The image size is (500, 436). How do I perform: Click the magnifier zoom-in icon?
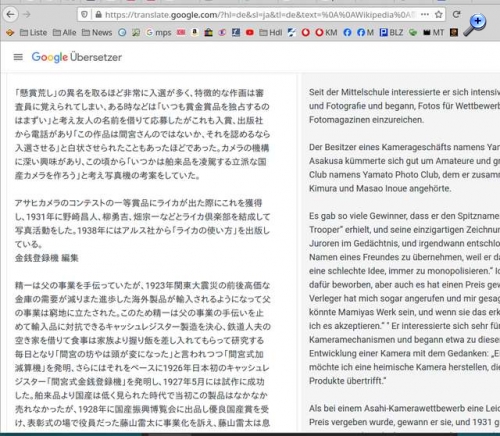(x=475, y=25)
